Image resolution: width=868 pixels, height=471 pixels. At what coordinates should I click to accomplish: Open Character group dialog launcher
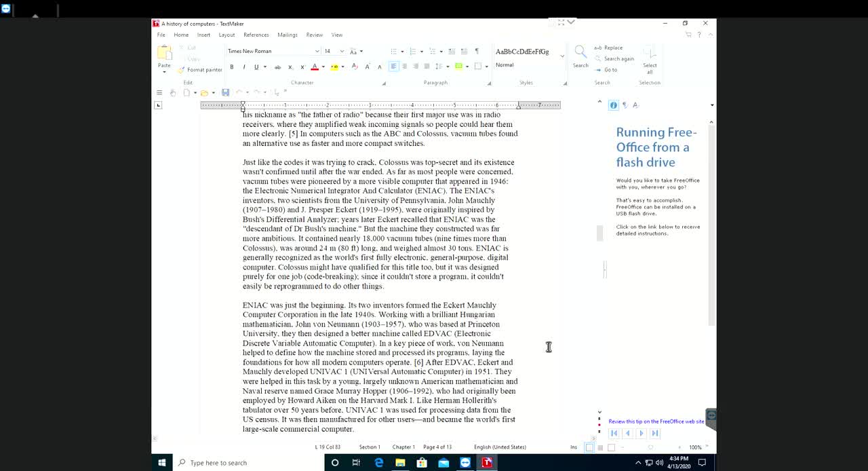click(383, 83)
